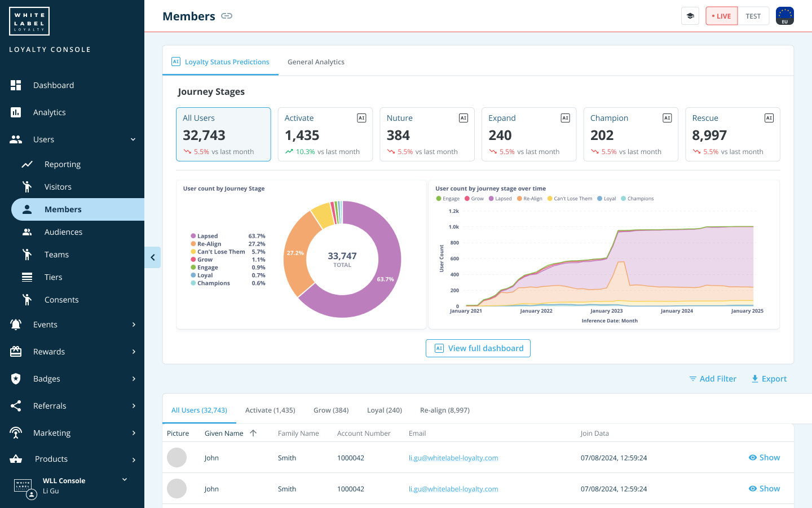Click the EU flag icon in the top bar
Viewport: 812px width, 508px height.
[x=784, y=16]
